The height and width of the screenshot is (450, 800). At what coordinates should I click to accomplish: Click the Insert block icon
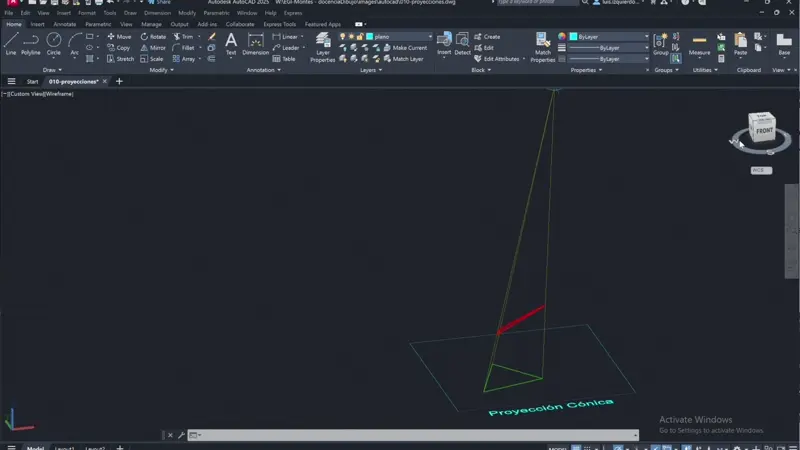click(x=444, y=42)
